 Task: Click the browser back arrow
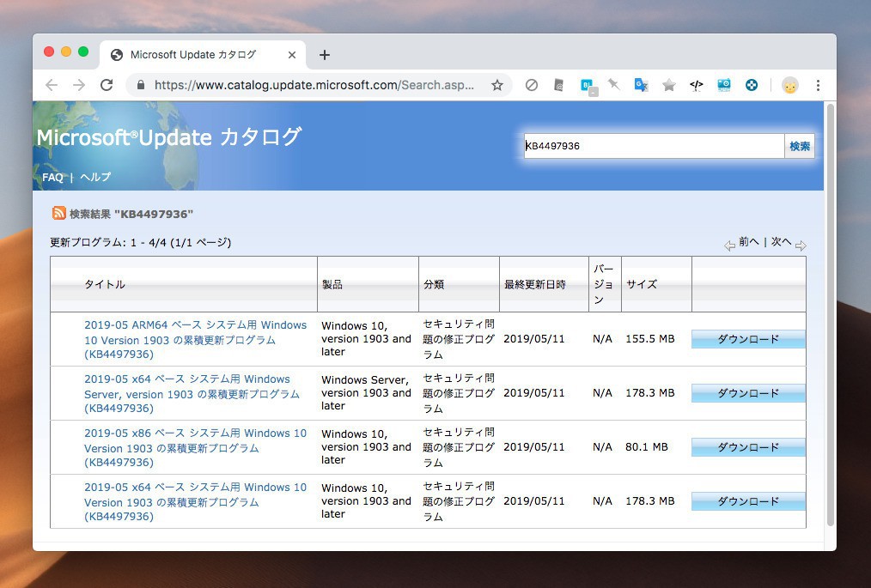tap(52, 85)
